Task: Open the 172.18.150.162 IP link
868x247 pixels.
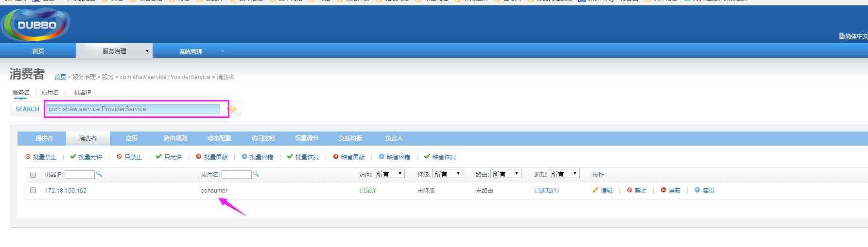Action: [x=66, y=191]
